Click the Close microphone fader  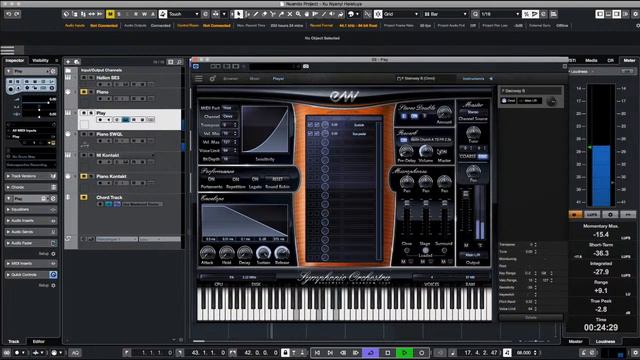point(407,204)
